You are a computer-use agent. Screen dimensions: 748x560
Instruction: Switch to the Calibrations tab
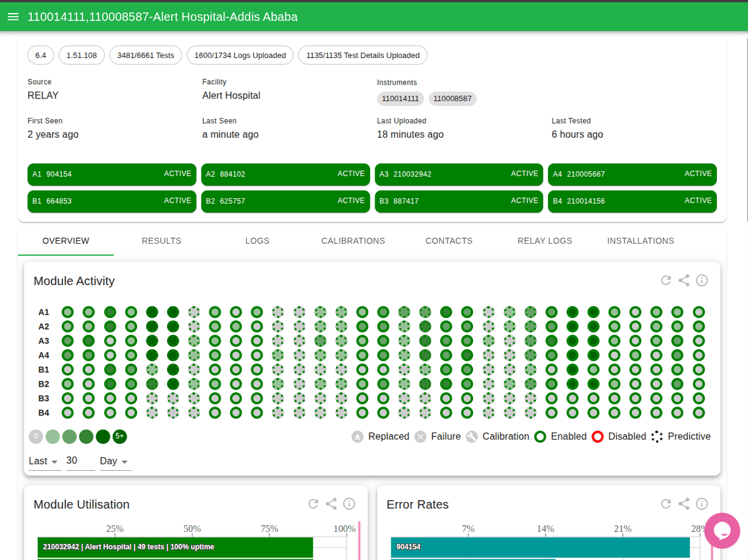coord(353,241)
